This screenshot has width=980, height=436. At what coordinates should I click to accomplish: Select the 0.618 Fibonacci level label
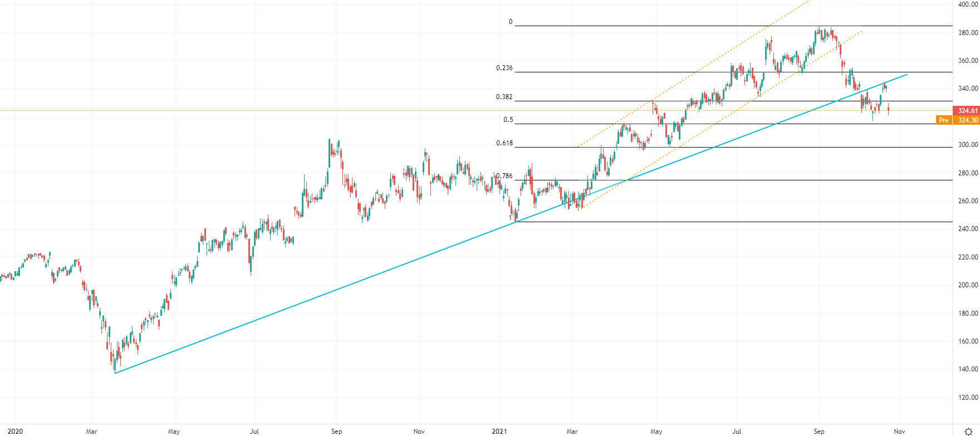click(504, 143)
